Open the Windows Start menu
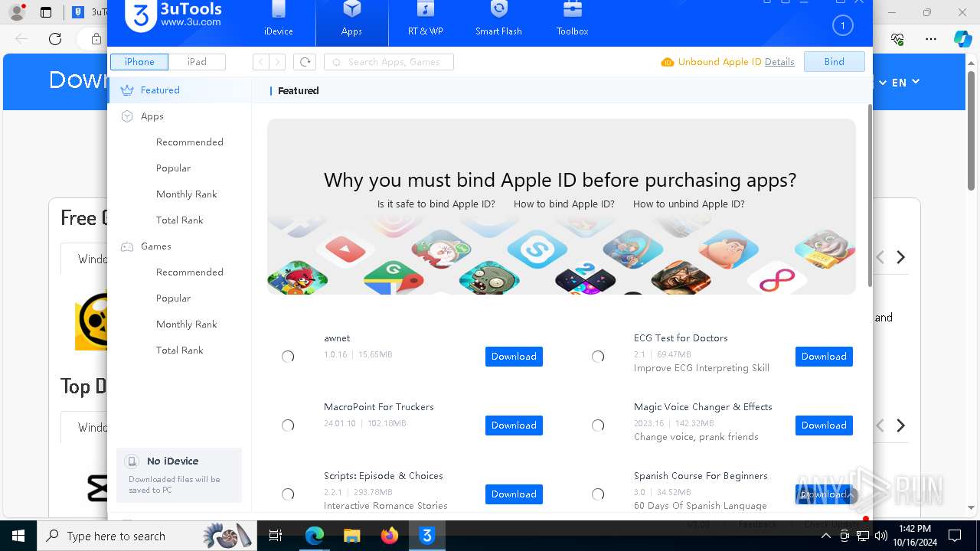The width and height of the screenshot is (980, 551). point(18,536)
